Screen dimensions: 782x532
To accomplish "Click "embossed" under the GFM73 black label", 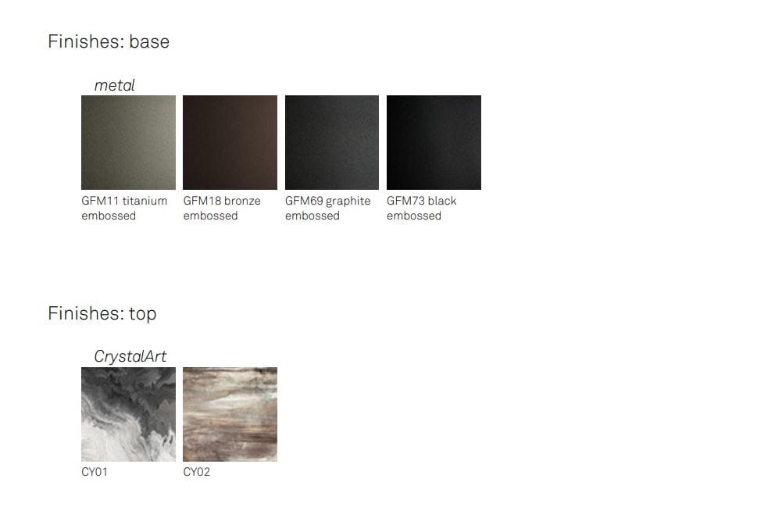I will tap(414, 216).
